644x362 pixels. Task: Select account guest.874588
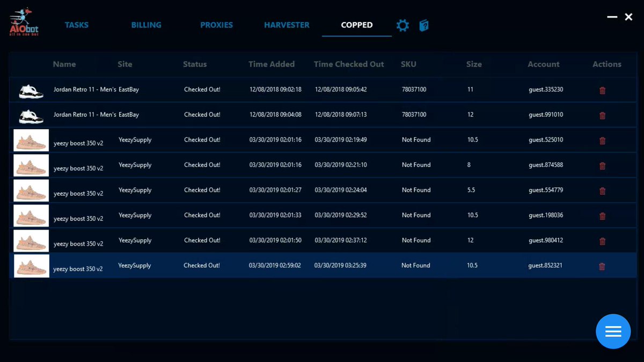[546, 165]
